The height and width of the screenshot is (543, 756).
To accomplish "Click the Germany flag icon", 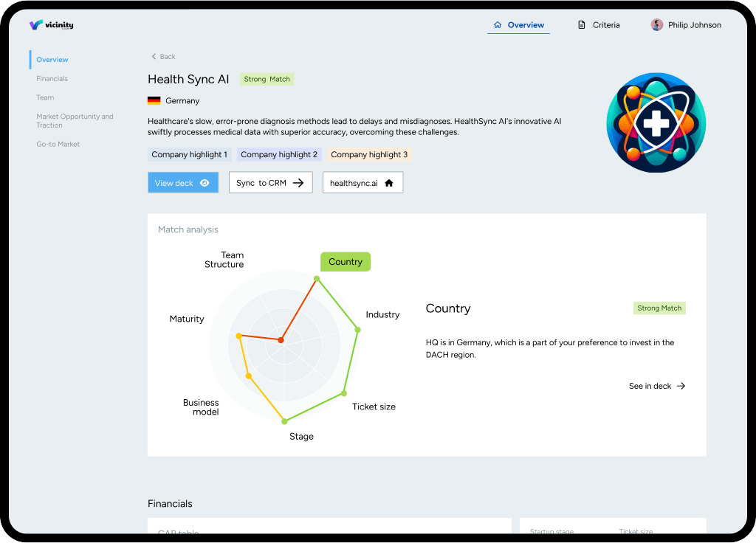I will click(x=154, y=101).
